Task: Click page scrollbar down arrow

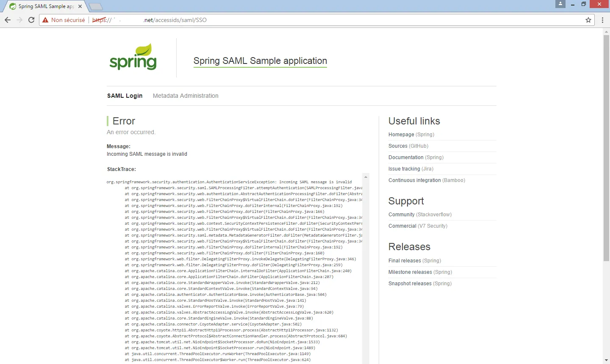Action: 606,361
